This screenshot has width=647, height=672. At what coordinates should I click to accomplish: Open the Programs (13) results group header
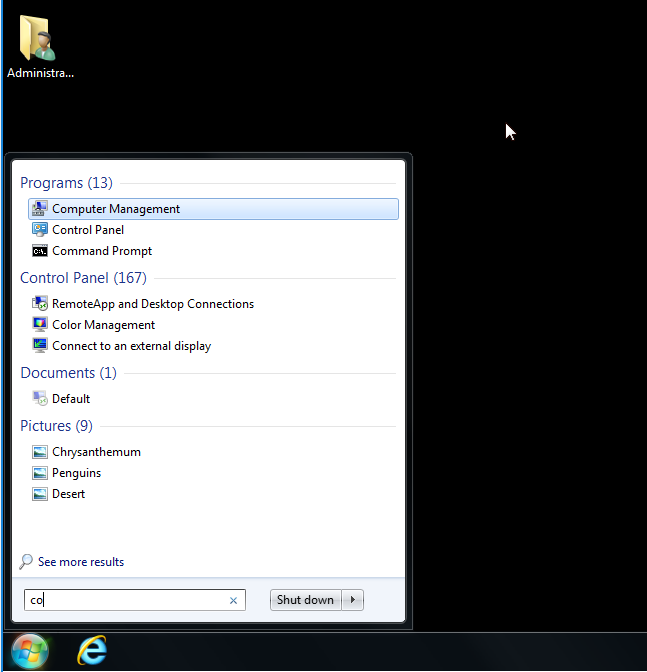pyautogui.click(x=66, y=183)
